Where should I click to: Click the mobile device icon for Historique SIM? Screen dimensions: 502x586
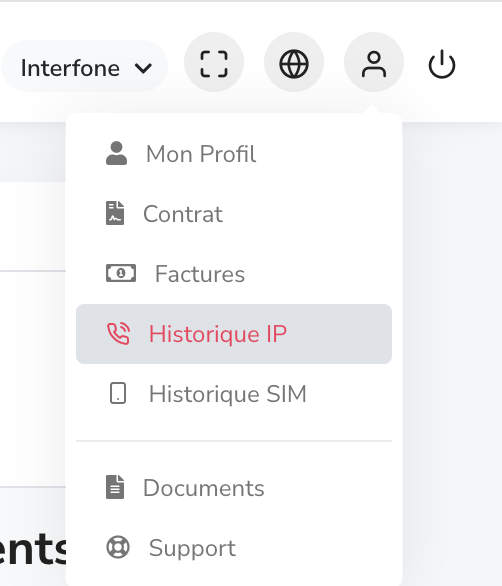118,393
